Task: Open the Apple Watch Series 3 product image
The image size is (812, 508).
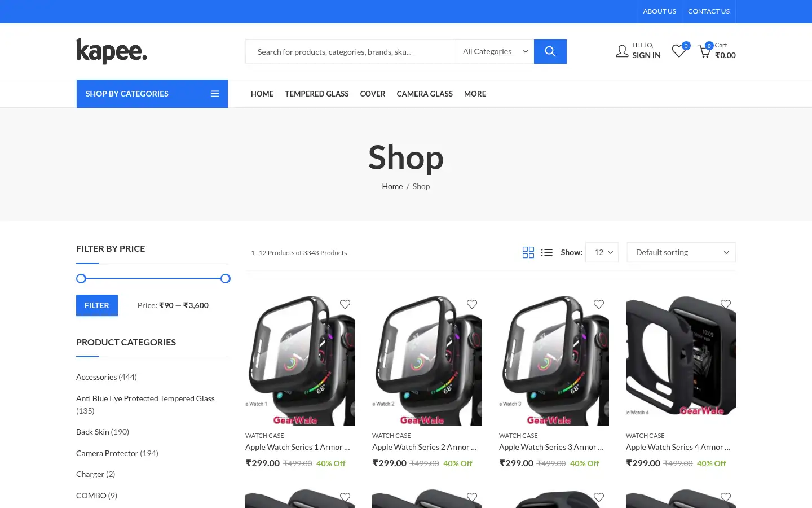Action: click(x=554, y=360)
